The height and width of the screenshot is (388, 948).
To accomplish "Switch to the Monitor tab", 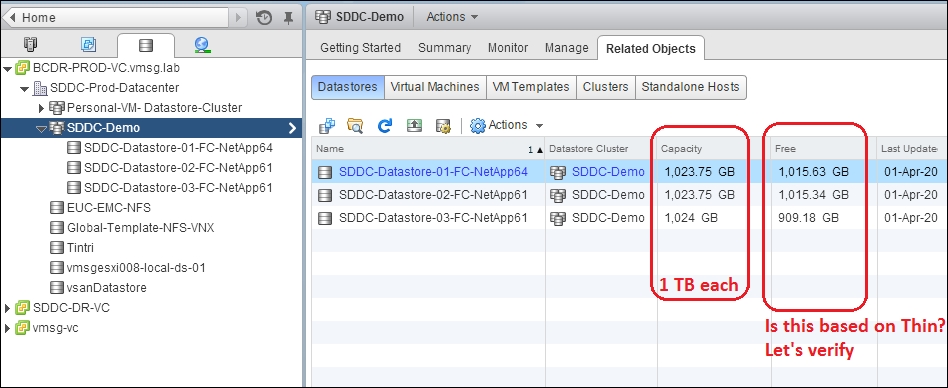I will tap(508, 48).
